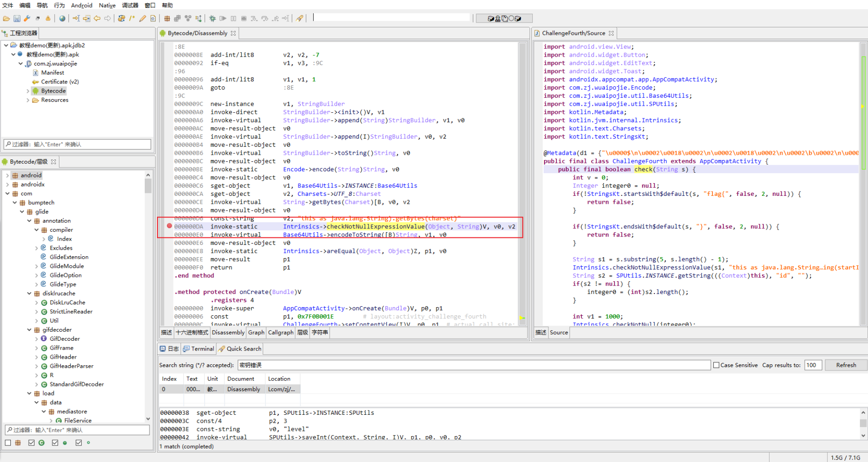Switch to Graph view of disassembly
The image size is (868, 462).
256,332
